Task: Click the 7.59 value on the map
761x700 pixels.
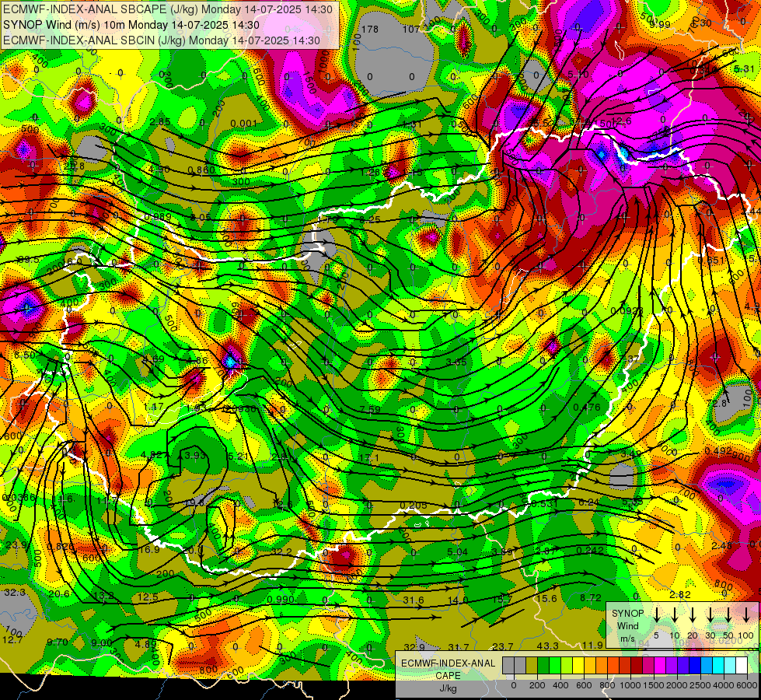Action: pos(370,409)
